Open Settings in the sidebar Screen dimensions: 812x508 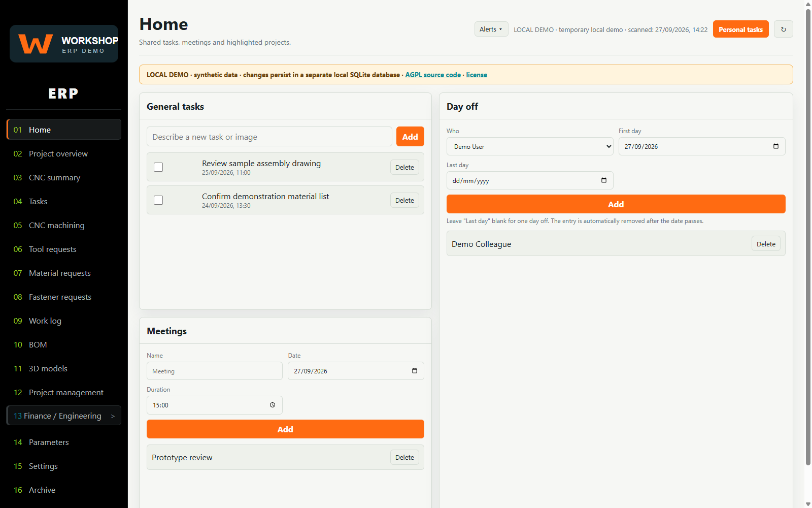[64, 466]
